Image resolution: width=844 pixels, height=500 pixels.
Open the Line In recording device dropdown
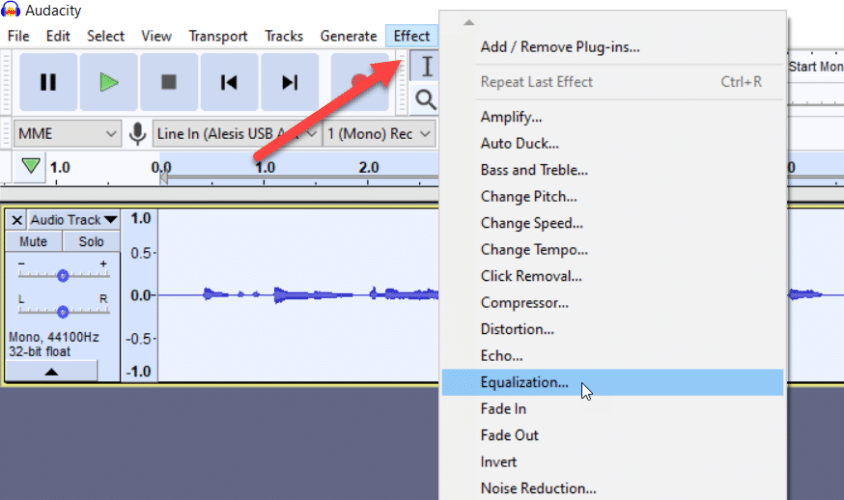point(236,133)
